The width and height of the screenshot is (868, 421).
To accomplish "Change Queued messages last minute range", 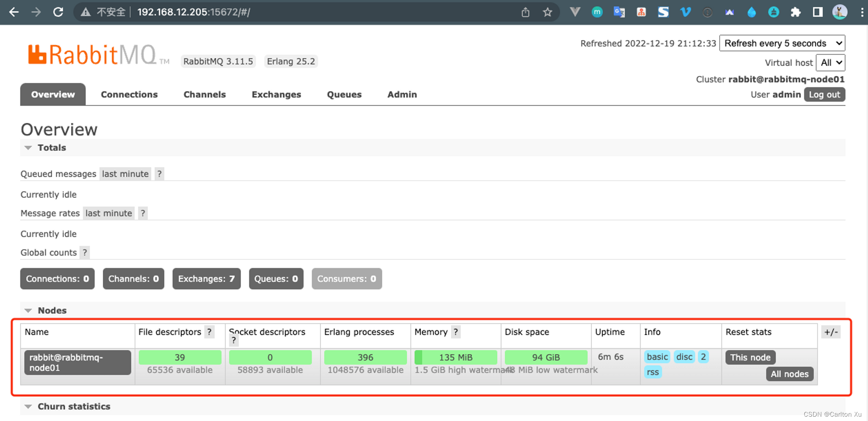I will point(125,174).
